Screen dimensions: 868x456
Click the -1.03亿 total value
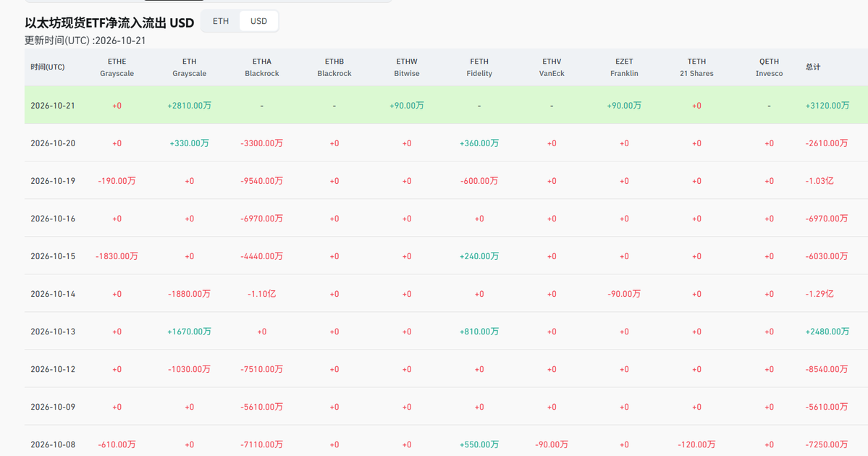coord(819,181)
